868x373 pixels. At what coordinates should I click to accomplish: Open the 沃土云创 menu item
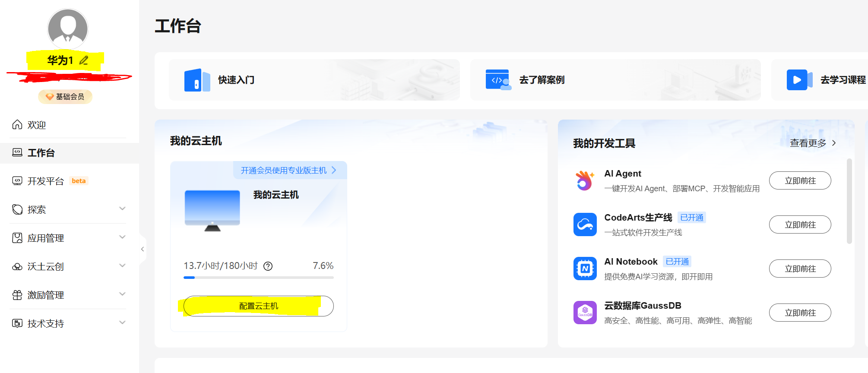click(69, 266)
